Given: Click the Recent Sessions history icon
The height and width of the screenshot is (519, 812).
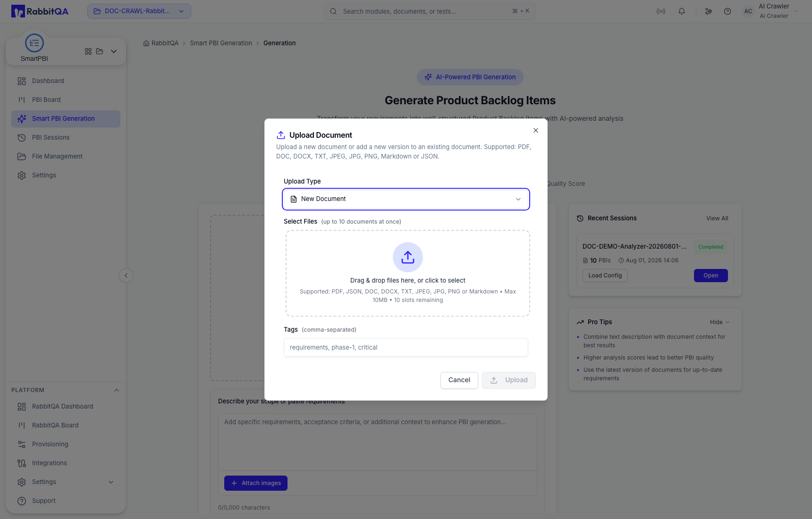Looking at the screenshot, I should pos(580,218).
